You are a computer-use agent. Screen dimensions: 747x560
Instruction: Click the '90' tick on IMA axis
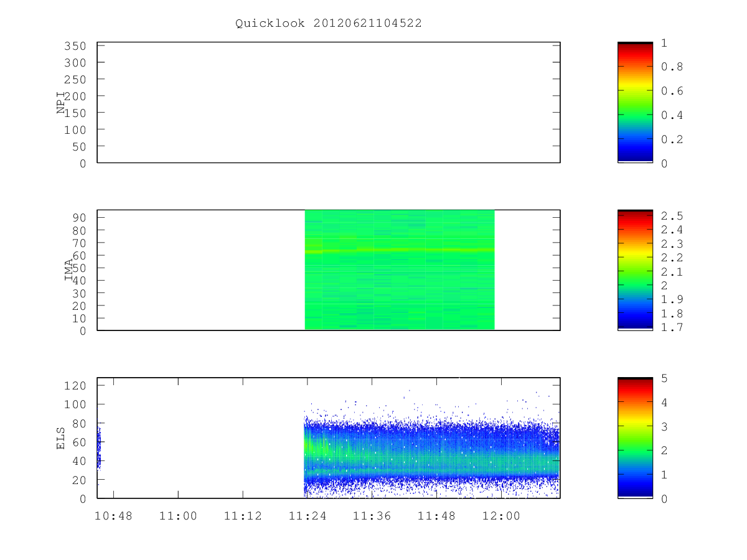78,217
